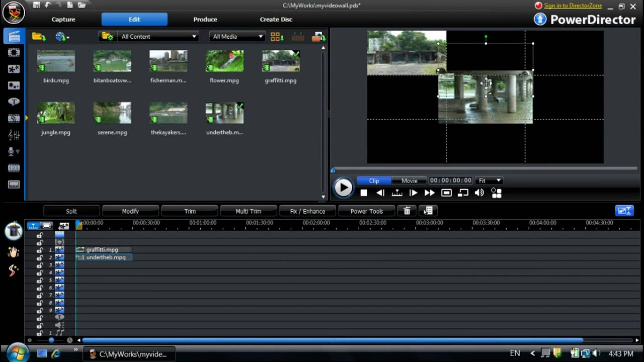
Task: Click the Magic Motion hand icon
Action: click(14, 252)
